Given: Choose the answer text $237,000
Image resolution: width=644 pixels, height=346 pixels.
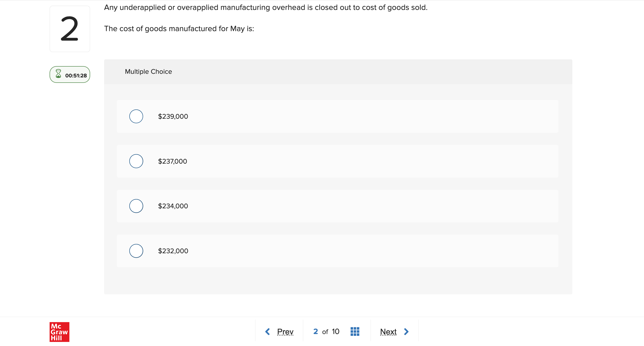Looking at the screenshot, I should click(173, 161).
